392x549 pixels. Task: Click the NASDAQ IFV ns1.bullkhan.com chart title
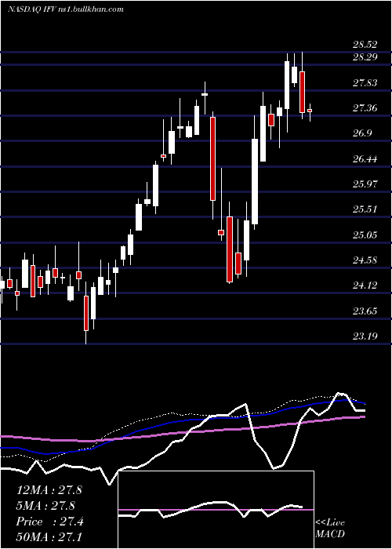pyautogui.click(x=66, y=9)
